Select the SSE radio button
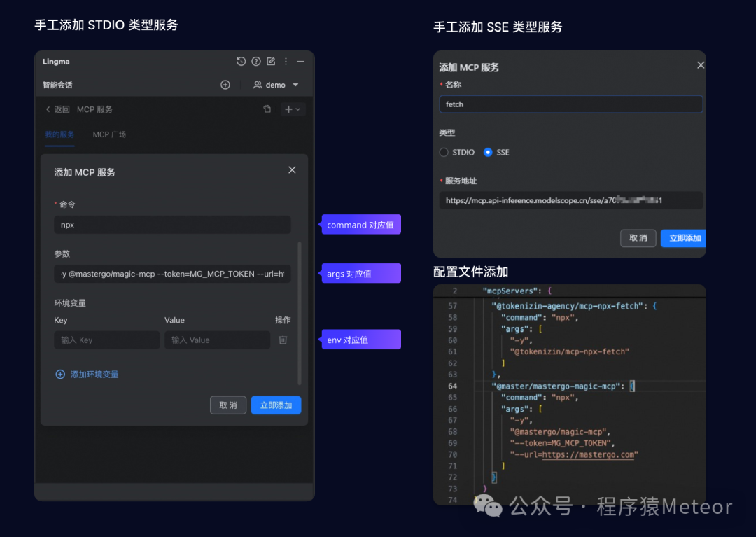Image resolution: width=756 pixels, height=537 pixels. tap(488, 153)
